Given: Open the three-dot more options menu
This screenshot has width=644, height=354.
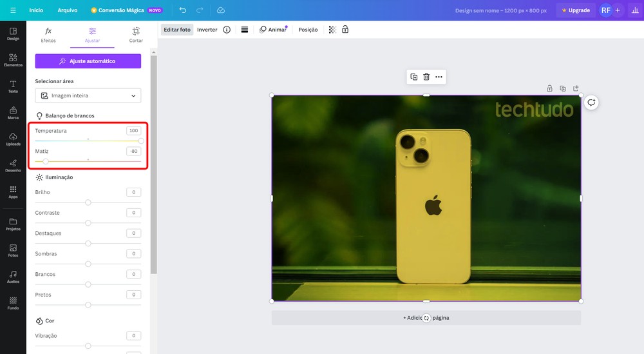Looking at the screenshot, I should [x=439, y=77].
